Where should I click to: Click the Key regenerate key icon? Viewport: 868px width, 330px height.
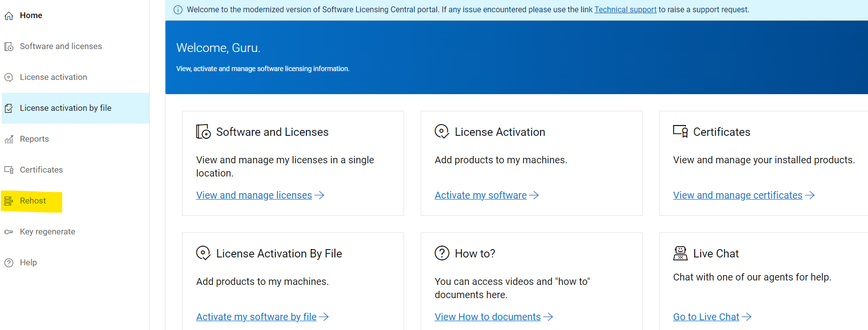(x=9, y=232)
